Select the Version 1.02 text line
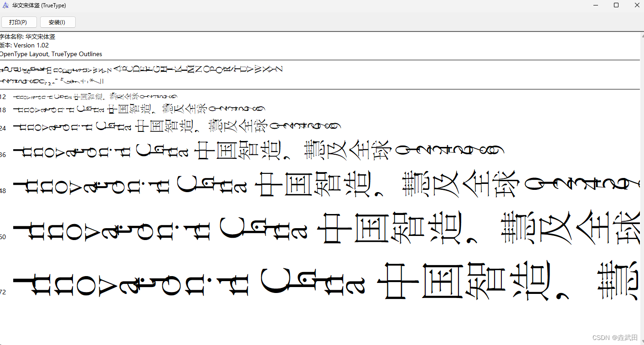The height and width of the screenshot is (345, 644). click(x=25, y=45)
